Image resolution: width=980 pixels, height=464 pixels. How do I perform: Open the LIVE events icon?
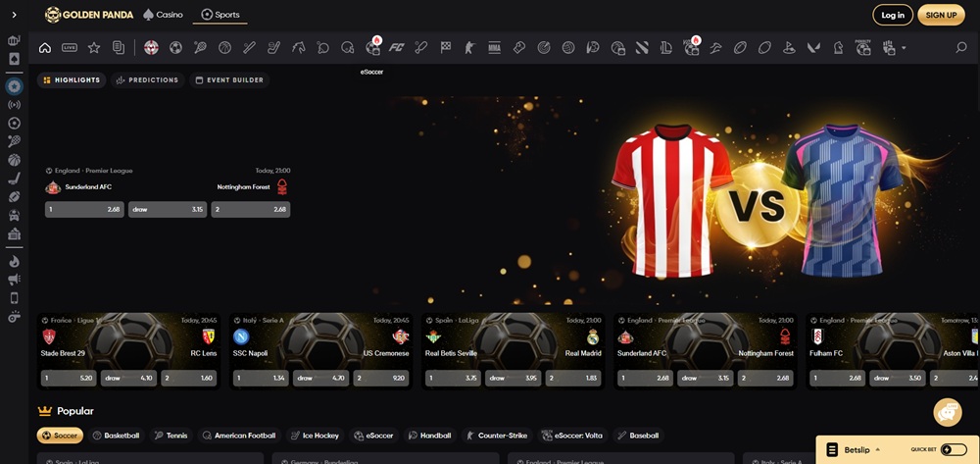[70, 47]
